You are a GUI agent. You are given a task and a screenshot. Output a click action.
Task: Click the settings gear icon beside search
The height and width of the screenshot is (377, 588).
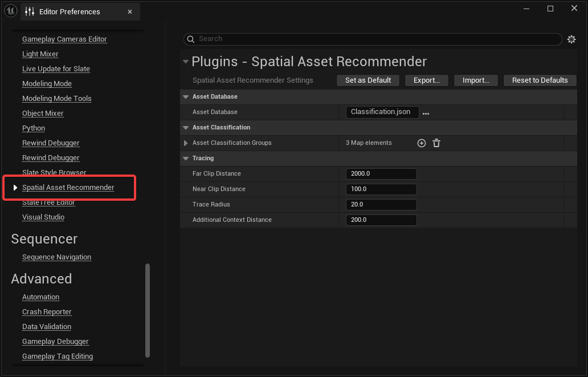(571, 39)
